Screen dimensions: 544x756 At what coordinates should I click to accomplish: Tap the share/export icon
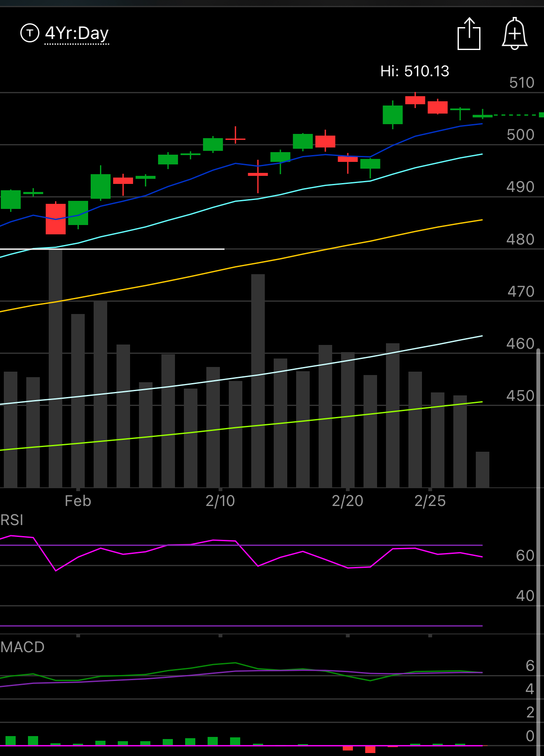click(469, 33)
